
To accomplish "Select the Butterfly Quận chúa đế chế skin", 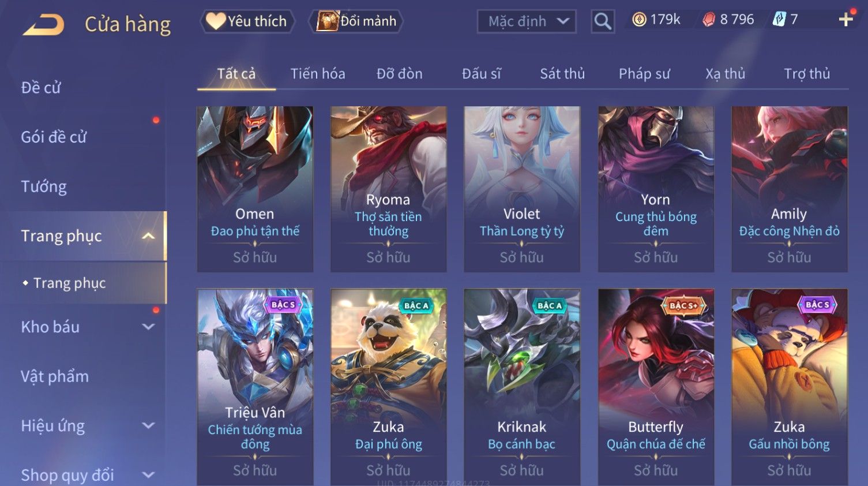I will click(x=656, y=387).
